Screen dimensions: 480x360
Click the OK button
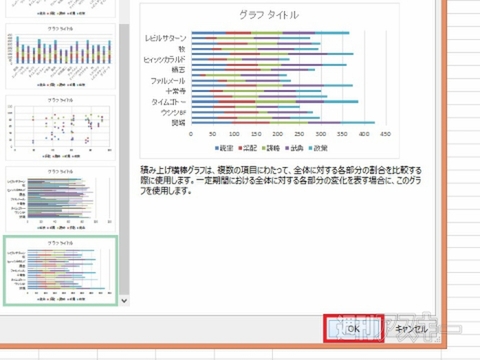pyautogui.click(x=353, y=328)
